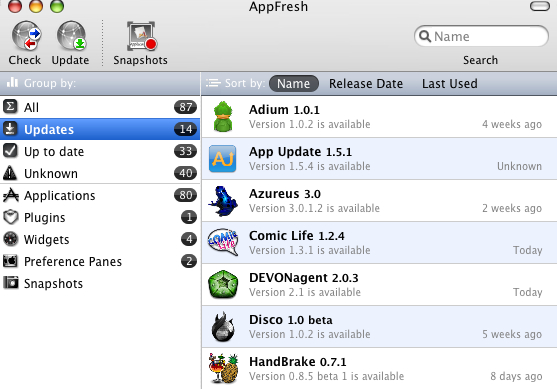This screenshot has height=389, width=557.
Task: Select the All group in the sidebar
Action: point(100,107)
